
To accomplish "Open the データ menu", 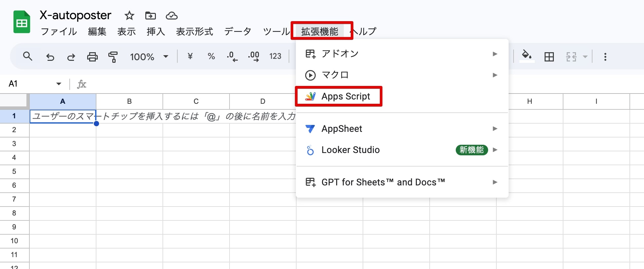I will point(238,31).
